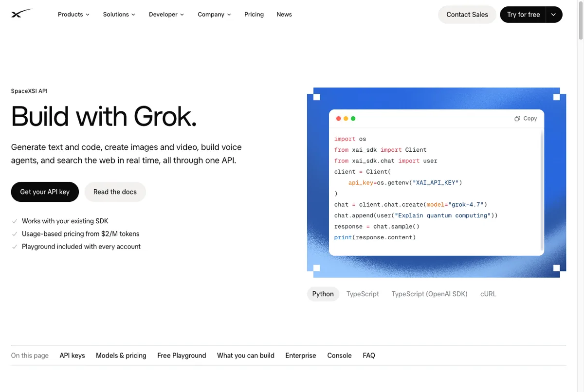This screenshot has width=584, height=392.
Task: Click the 'print(response.content)' code line
Action: (375, 237)
